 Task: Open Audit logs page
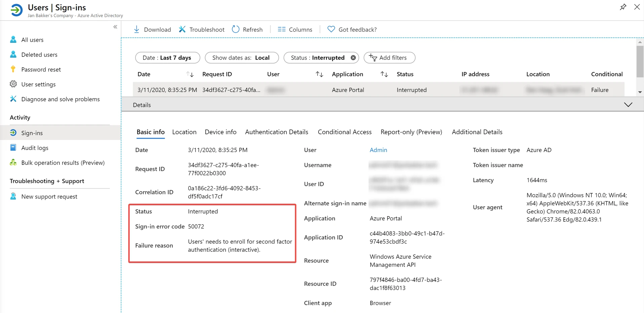[35, 147]
